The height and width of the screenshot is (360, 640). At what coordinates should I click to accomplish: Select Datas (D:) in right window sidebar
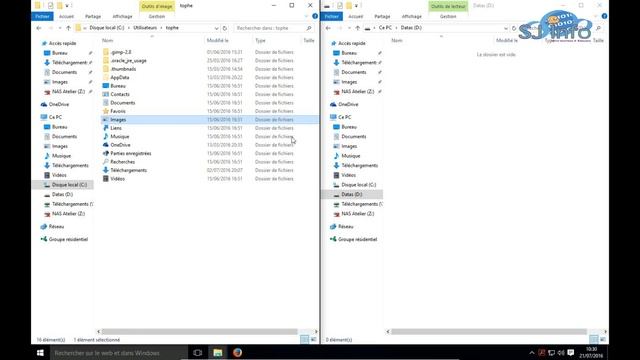click(351, 194)
